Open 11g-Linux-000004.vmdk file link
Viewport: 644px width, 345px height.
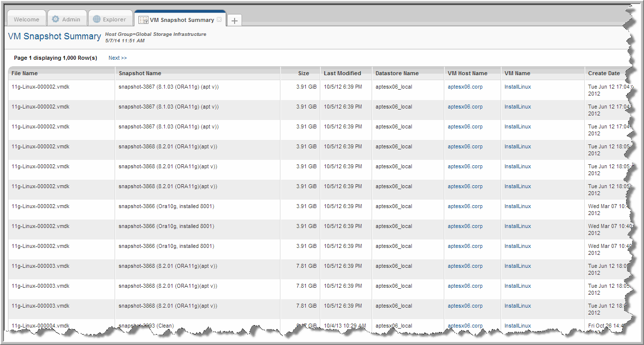point(40,326)
